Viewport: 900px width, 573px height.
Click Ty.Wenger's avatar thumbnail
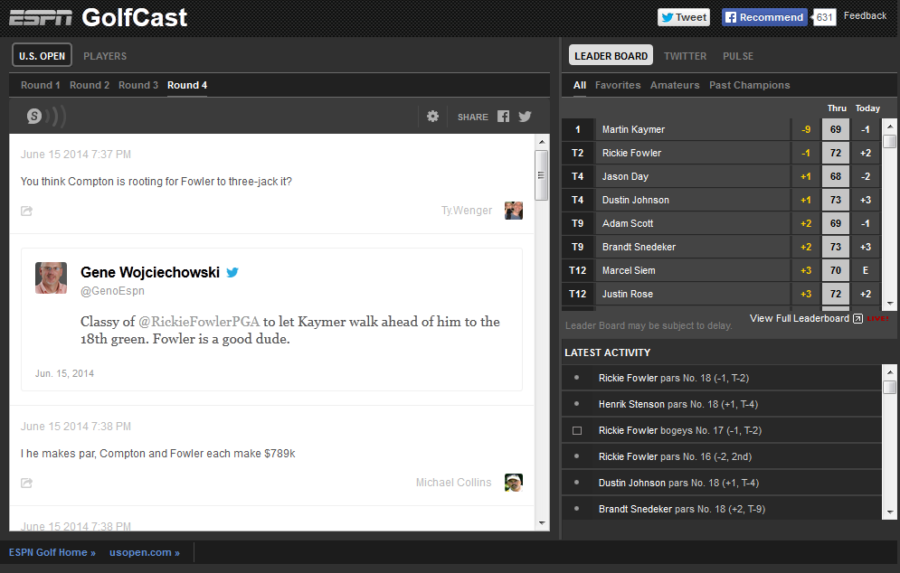tap(514, 211)
